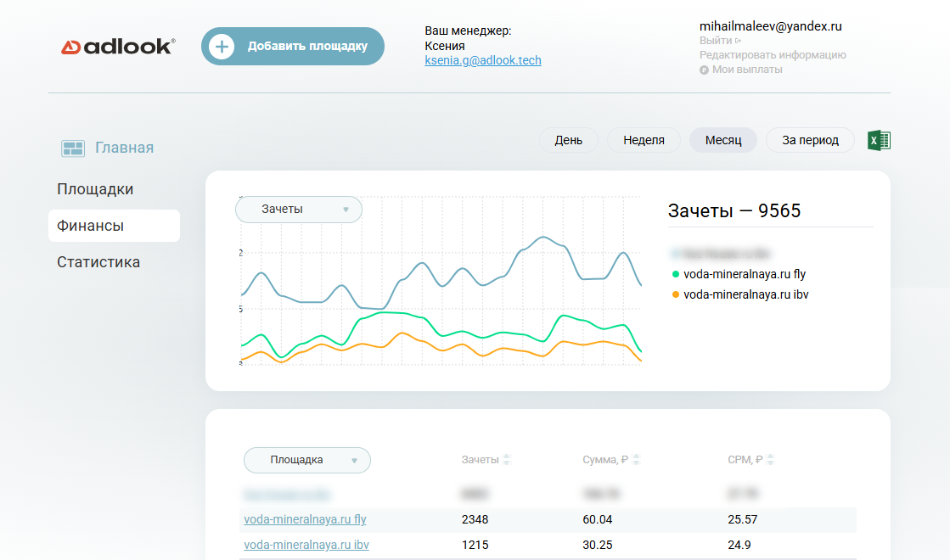This screenshot has height=560, width=950.
Task: Export data via the Excel icon
Action: 879,141
